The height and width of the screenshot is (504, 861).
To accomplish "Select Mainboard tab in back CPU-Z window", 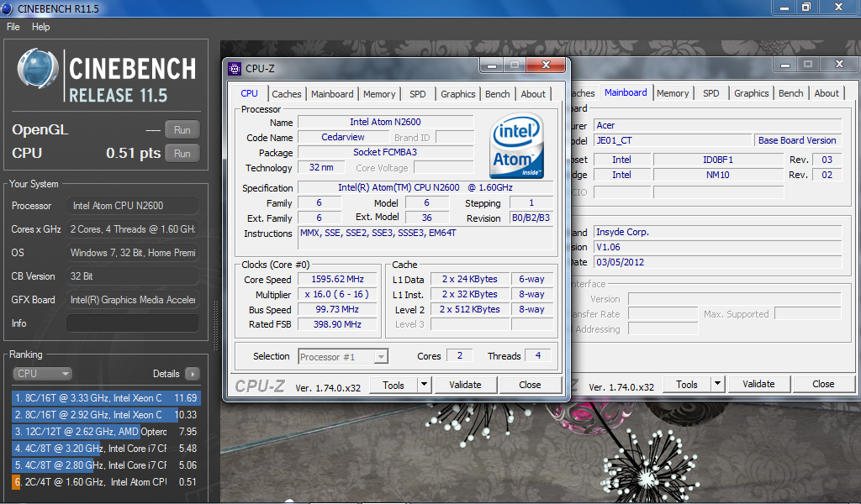I will coord(626,92).
